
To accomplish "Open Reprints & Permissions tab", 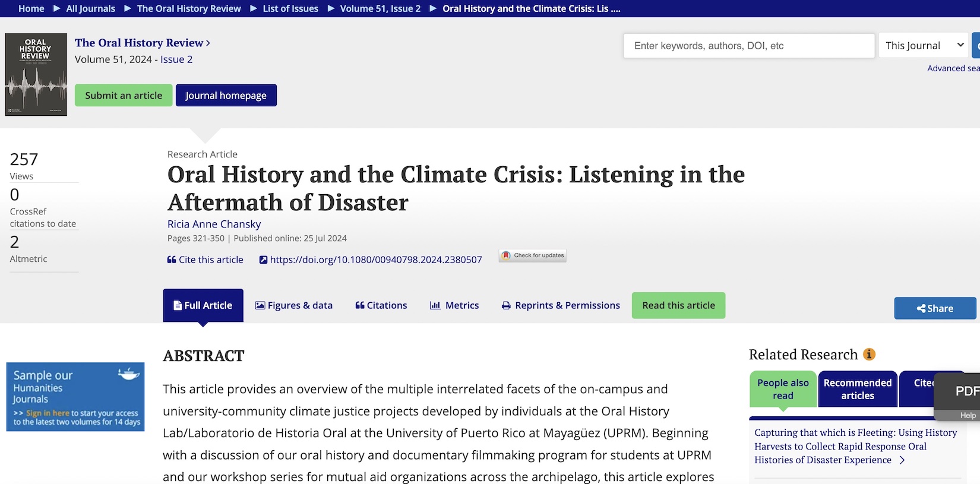I will pyautogui.click(x=561, y=305).
